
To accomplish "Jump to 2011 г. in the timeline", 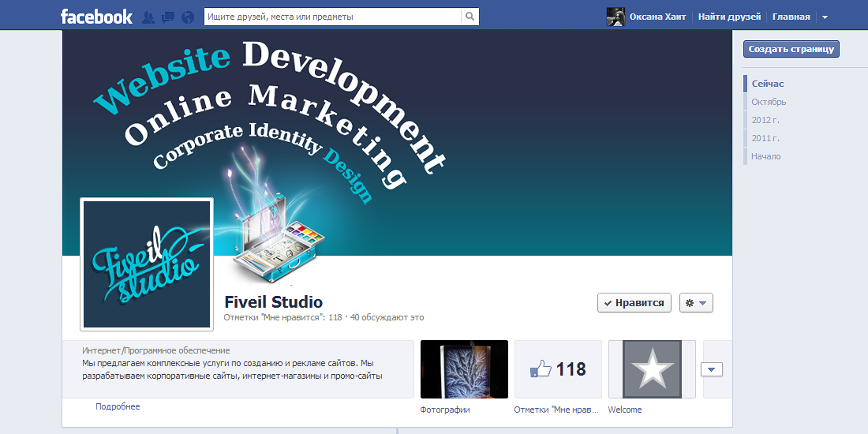I will click(765, 138).
